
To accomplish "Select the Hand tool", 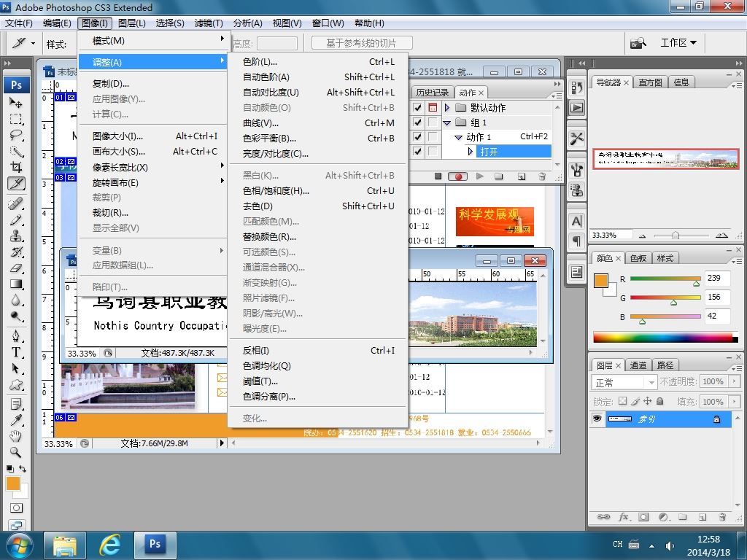I will 16,436.
